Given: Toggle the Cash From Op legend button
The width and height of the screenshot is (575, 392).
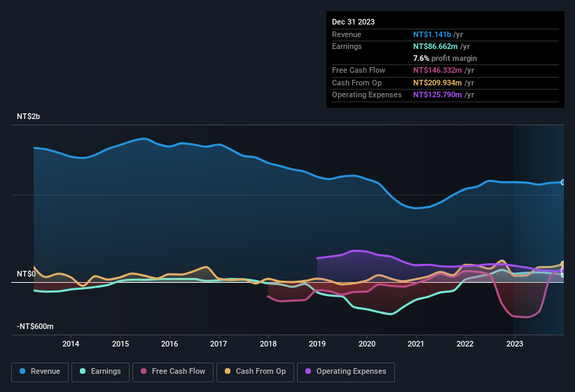Looking at the screenshot, I should 255,372.
